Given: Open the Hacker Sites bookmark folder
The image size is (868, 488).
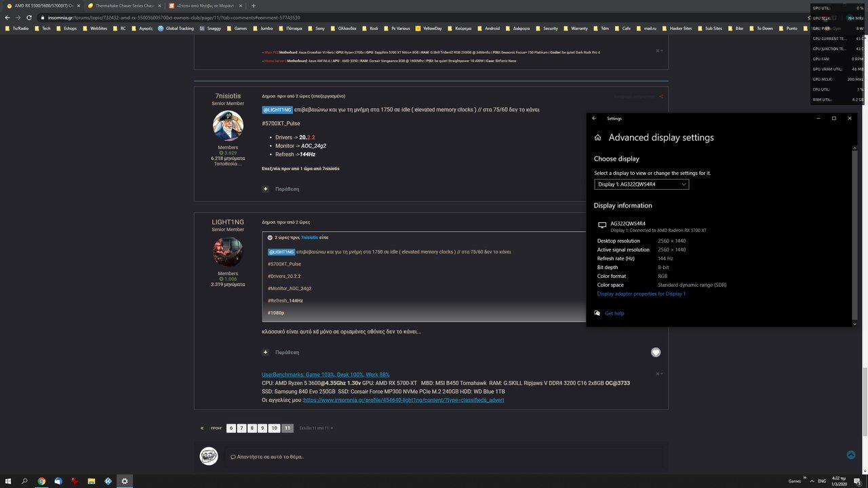Looking at the screenshot, I should pyautogui.click(x=677, y=28).
